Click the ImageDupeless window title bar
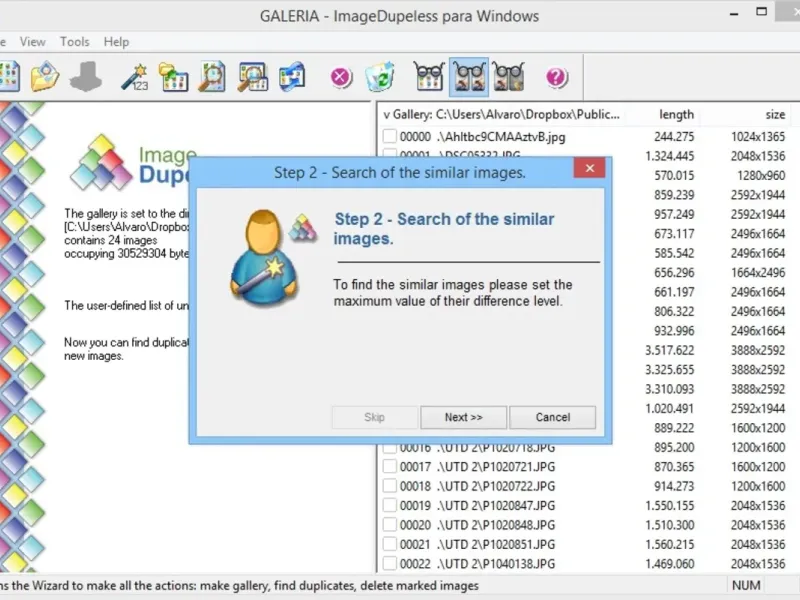Viewport: 800px width, 600px height. [399, 16]
